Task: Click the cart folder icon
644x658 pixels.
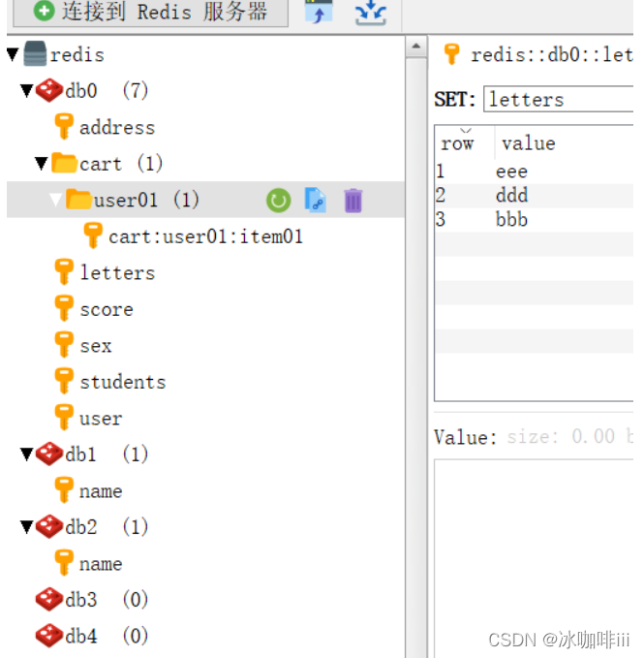Action: (x=64, y=163)
